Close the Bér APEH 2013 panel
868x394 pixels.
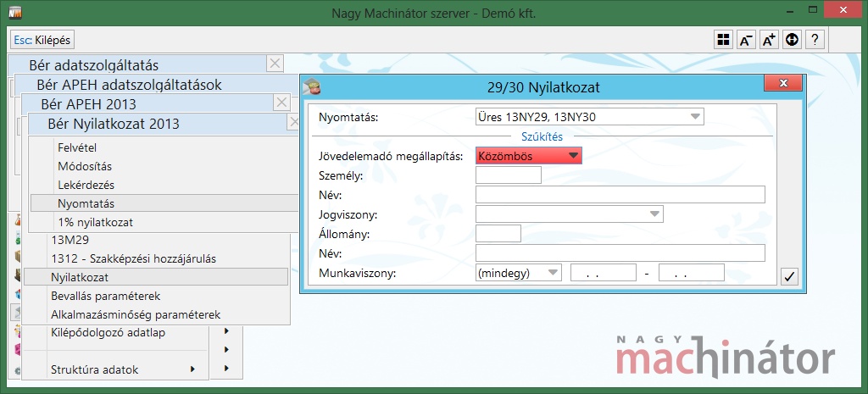click(x=282, y=103)
